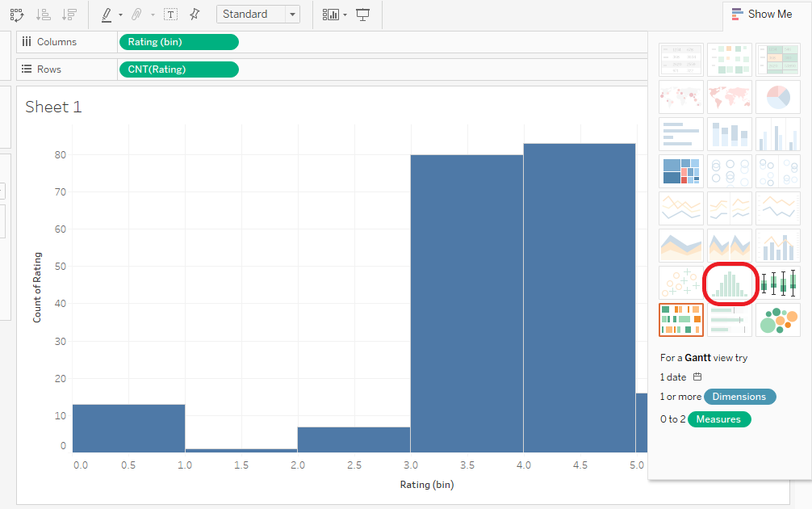Click the green Rating (bin) pill in Columns
This screenshot has width=812, height=509.
tap(178, 41)
